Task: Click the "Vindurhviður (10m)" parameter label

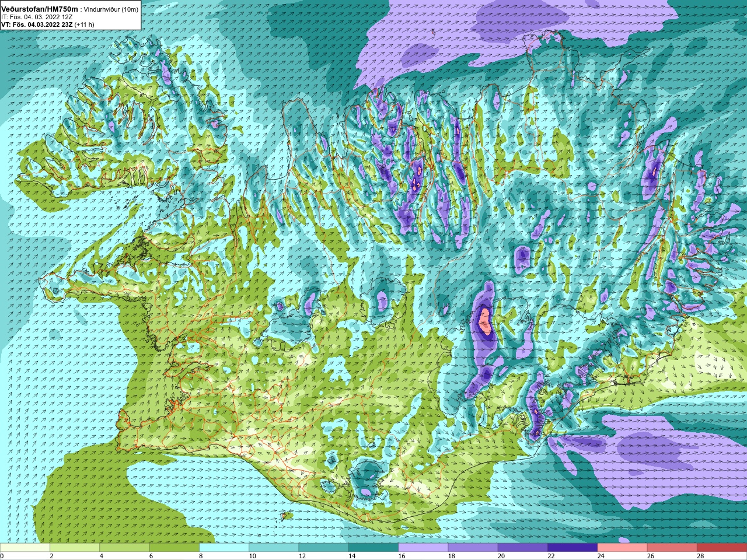Action: (x=111, y=9)
